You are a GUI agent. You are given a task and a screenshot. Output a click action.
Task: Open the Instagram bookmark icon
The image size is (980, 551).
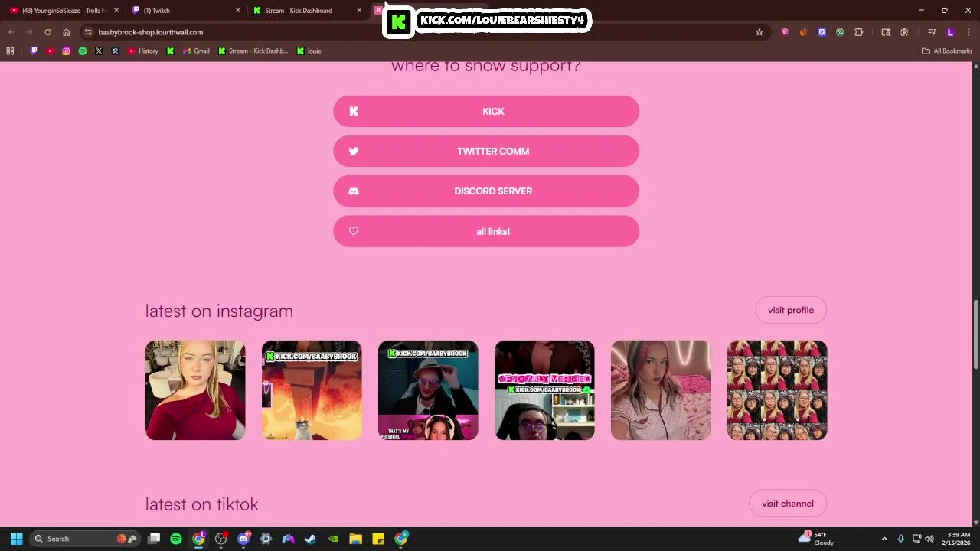coord(66,51)
